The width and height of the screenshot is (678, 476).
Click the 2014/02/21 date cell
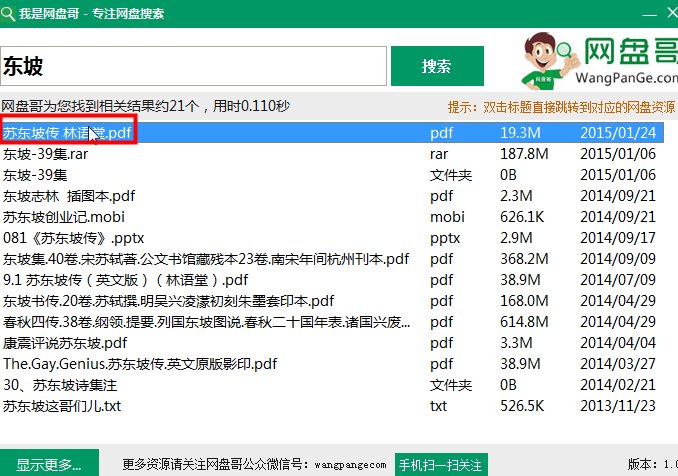point(618,385)
